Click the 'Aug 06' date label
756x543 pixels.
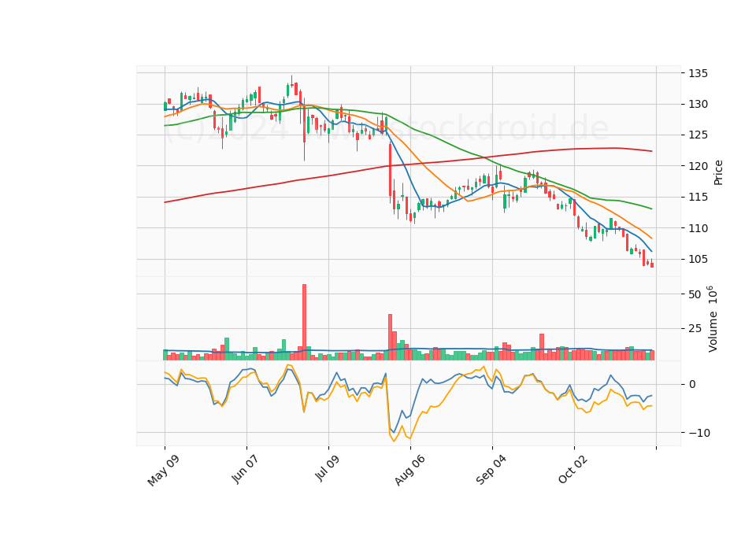click(409, 471)
